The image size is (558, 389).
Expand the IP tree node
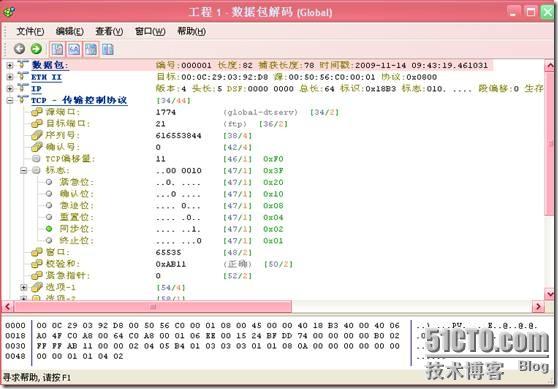coord(10,89)
